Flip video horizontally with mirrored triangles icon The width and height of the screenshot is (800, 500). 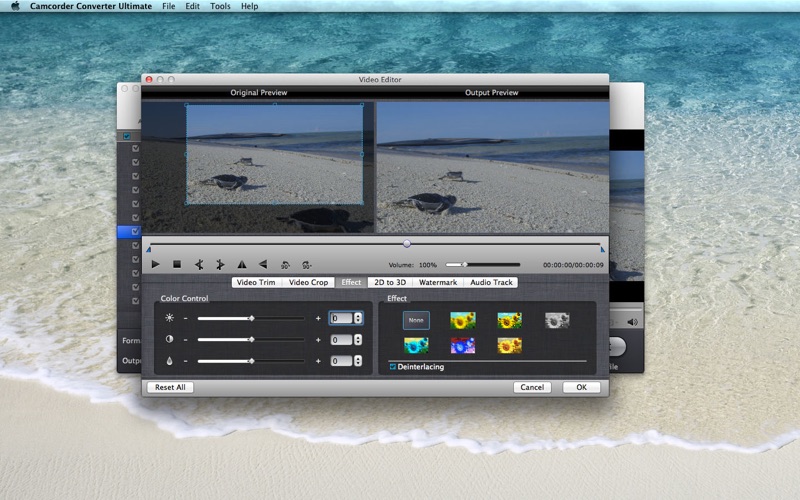point(242,264)
